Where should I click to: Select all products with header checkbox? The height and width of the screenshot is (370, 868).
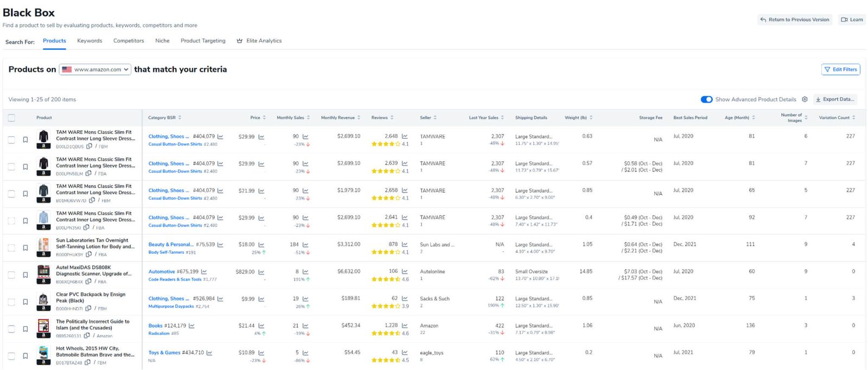pyautogui.click(x=11, y=118)
